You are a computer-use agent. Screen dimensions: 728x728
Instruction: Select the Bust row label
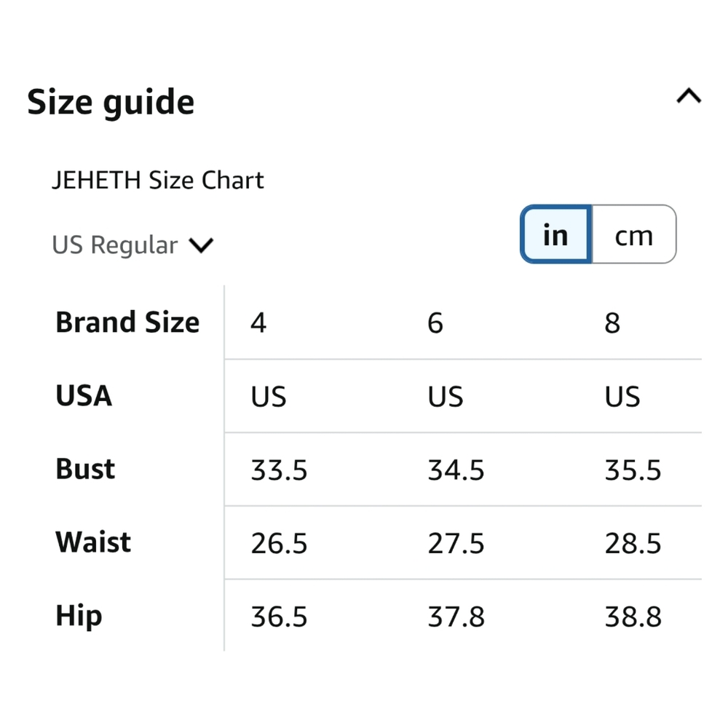click(85, 469)
